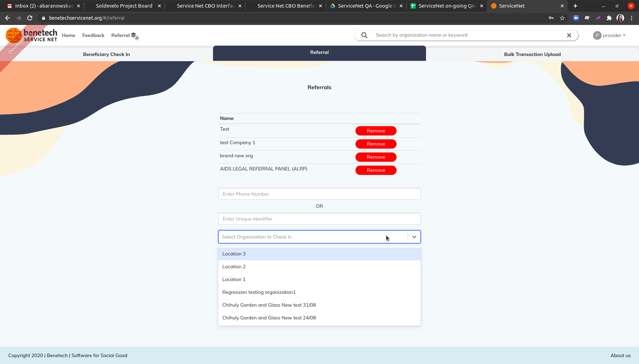Remove the AIDS LEGAL REFERRAL PANEL referral
639x364 pixels.
(376, 170)
